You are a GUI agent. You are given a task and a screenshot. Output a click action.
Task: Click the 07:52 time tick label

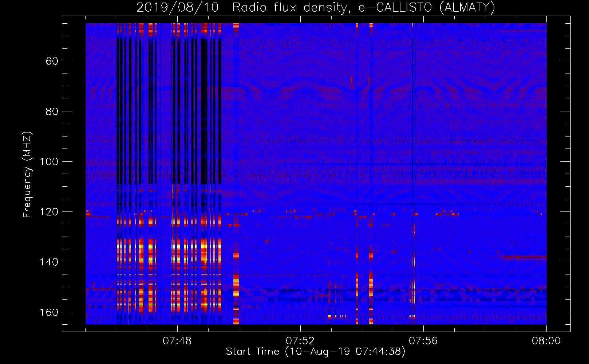click(x=300, y=341)
